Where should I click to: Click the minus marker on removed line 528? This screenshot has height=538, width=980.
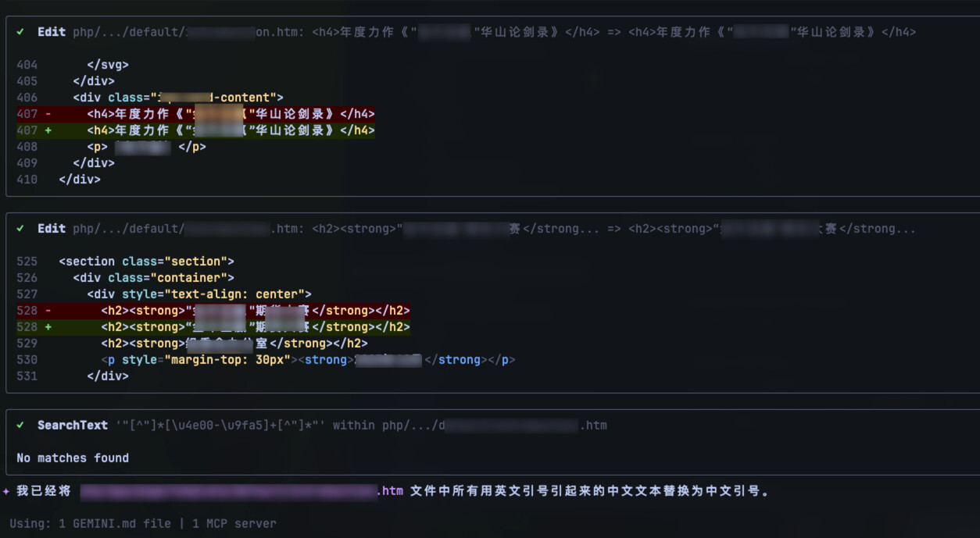pos(48,311)
